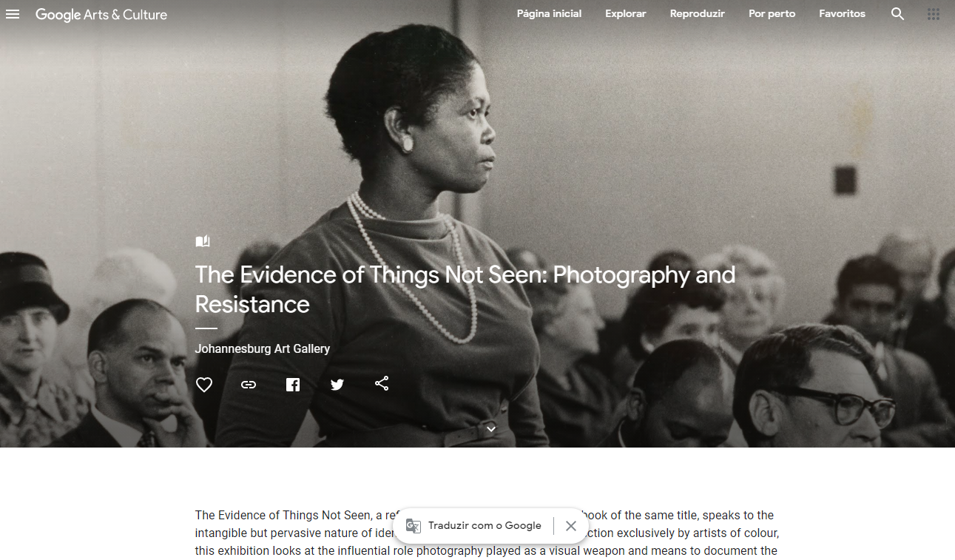Open the Página inicial tab
The width and height of the screenshot is (955, 560).
click(x=549, y=14)
